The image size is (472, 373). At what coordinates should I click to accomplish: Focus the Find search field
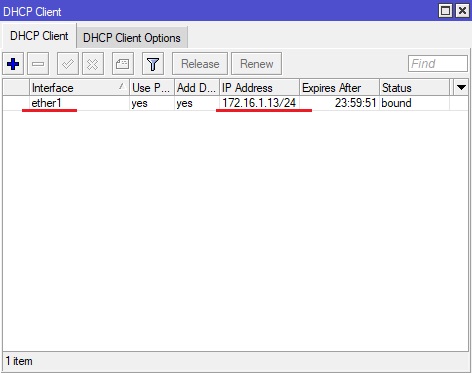pos(438,63)
